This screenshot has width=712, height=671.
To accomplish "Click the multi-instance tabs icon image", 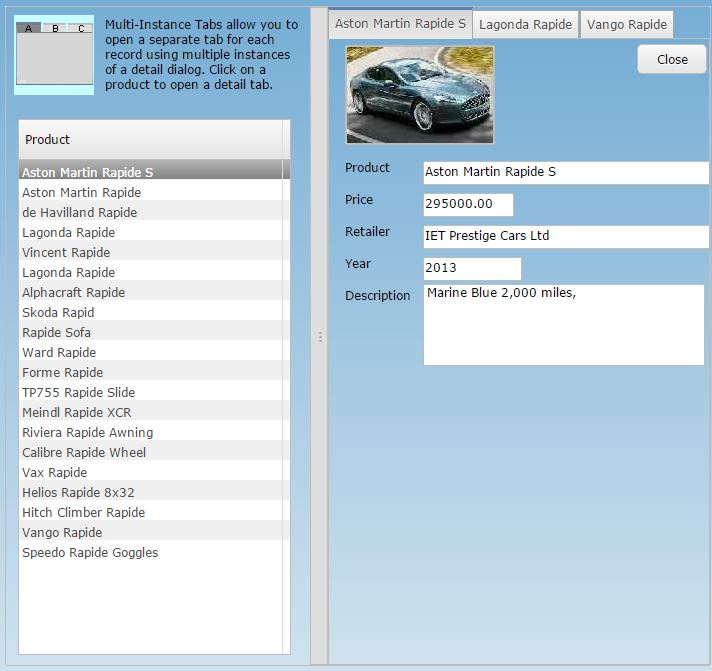I will 54,55.
